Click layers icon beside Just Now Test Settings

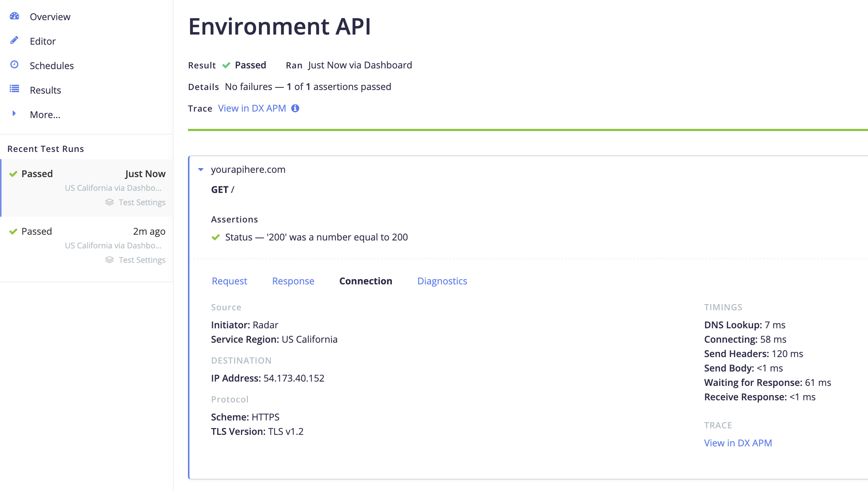109,202
